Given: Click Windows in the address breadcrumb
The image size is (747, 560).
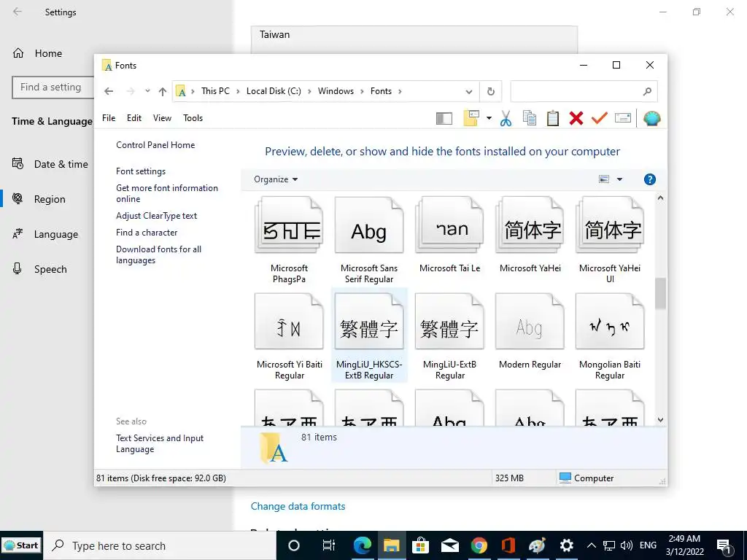Looking at the screenshot, I should [336, 91].
